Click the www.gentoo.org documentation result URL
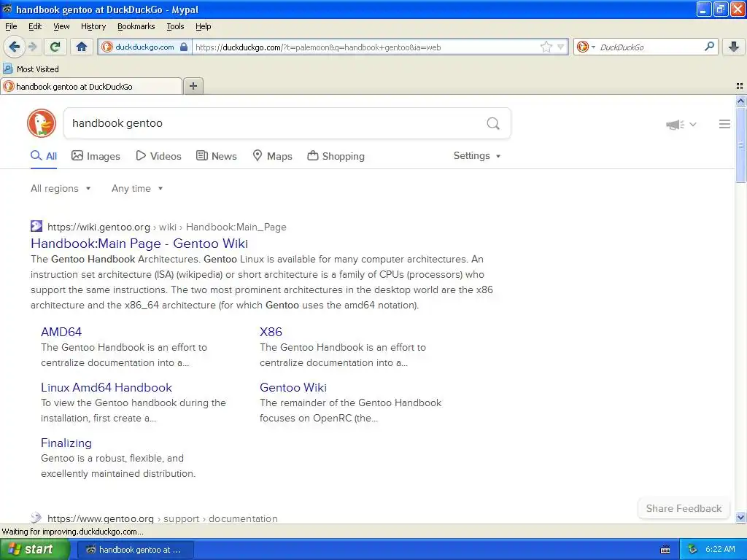This screenshot has height=560, width=747. pyautogui.click(x=162, y=518)
